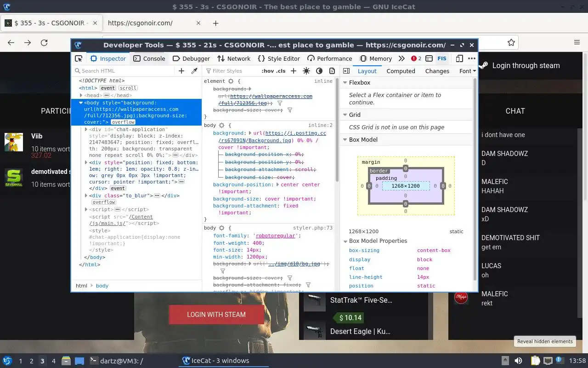
Task: Edit the 1268×1200 content box size
Action: (x=406, y=186)
